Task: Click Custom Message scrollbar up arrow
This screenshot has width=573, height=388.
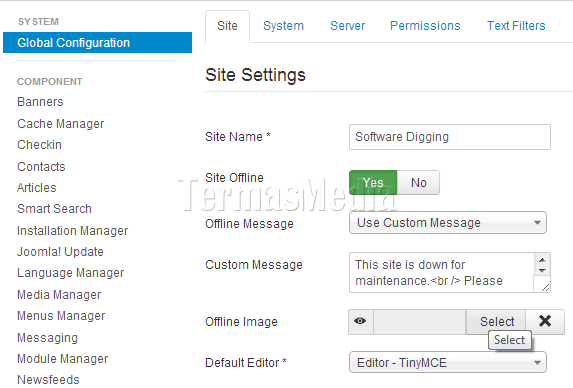Action: tap(542, 260)
